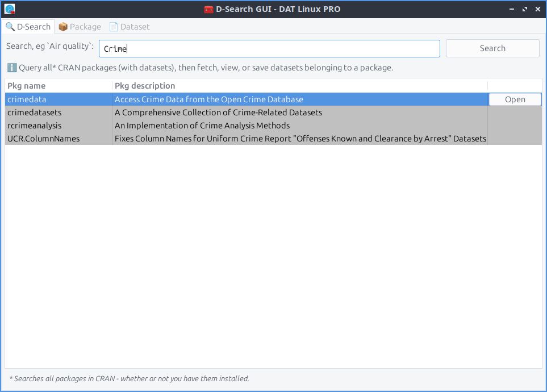The width and height of the screenshot is (547, 392).
Task: Open the selected crimedata package
Action: [515, 99]
